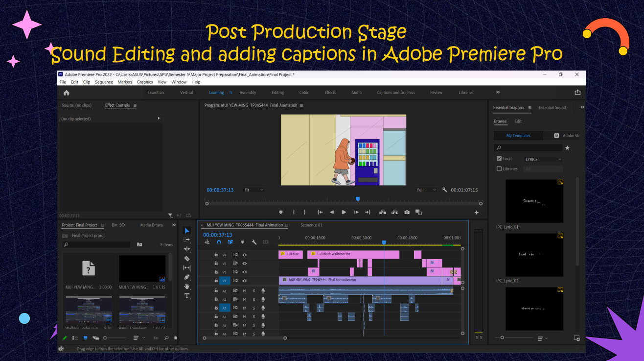
Task: Toggle the Local checkbox
Action: pyautogui.click(x=499, y=159)
